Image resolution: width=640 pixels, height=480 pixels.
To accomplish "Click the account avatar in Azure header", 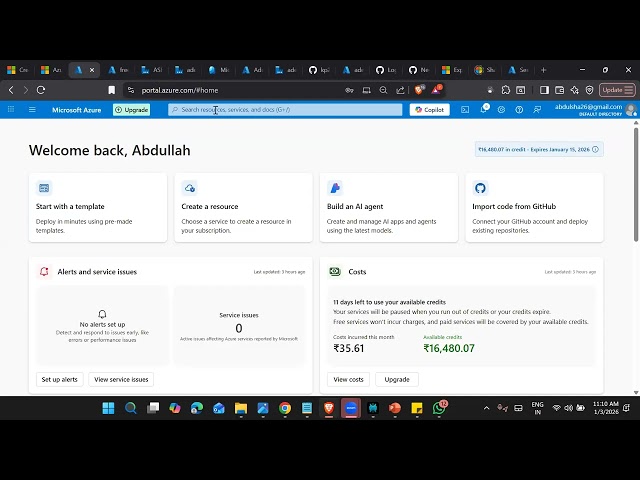I will (631, 110).
